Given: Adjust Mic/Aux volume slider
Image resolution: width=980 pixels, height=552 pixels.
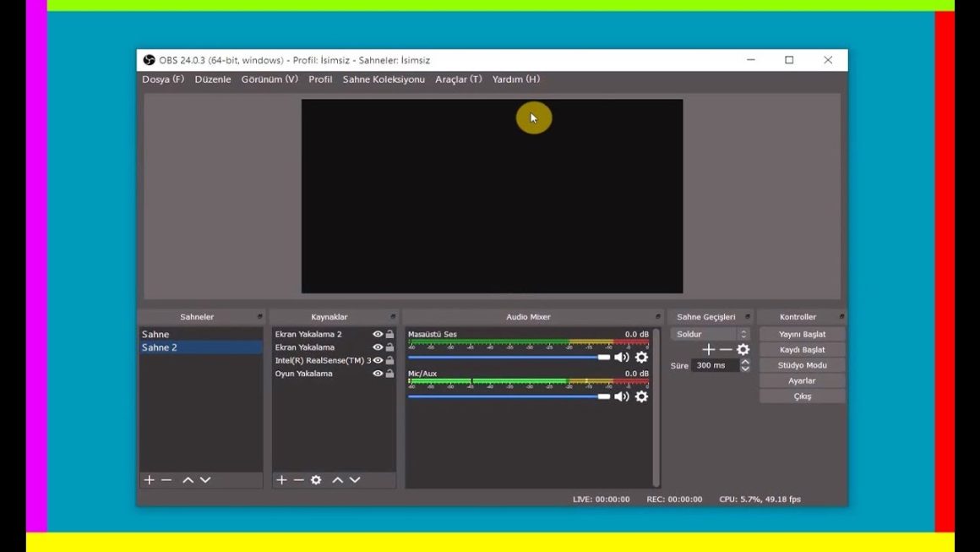Looking at the screenshot, I should coord(509,396).
